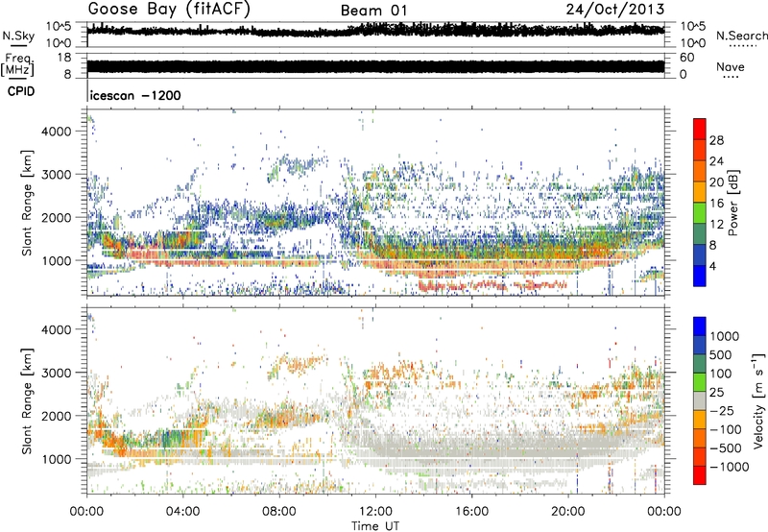768x532 pixels.
Task: Click the 4000 km tick in velocity panel
Action: (x=58, y=329)
